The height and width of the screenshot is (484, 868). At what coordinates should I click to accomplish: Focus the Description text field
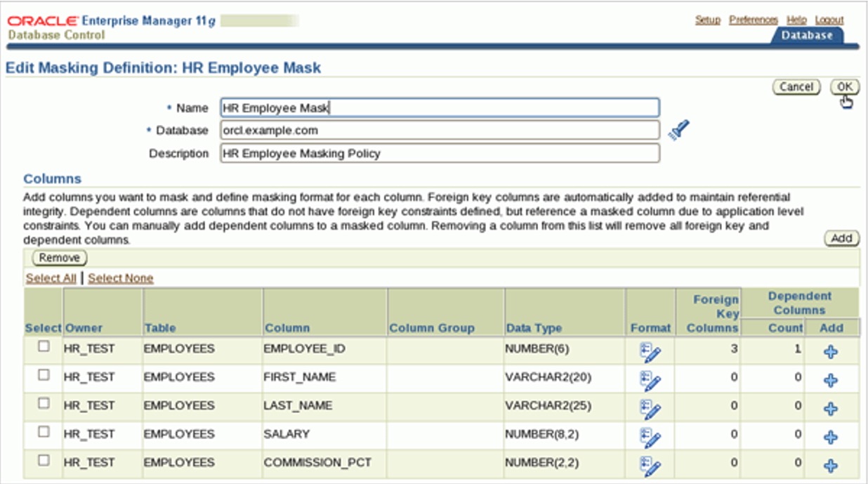[x=440, y=153]
